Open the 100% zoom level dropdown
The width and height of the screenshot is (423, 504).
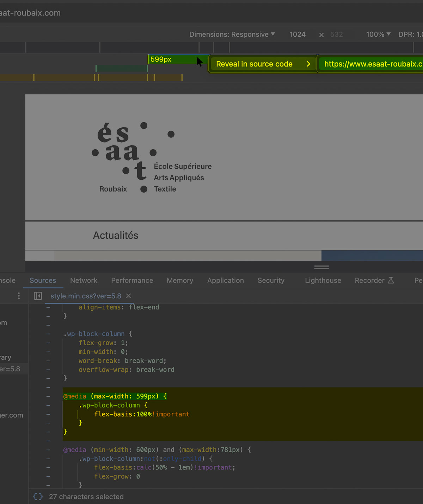378,34
